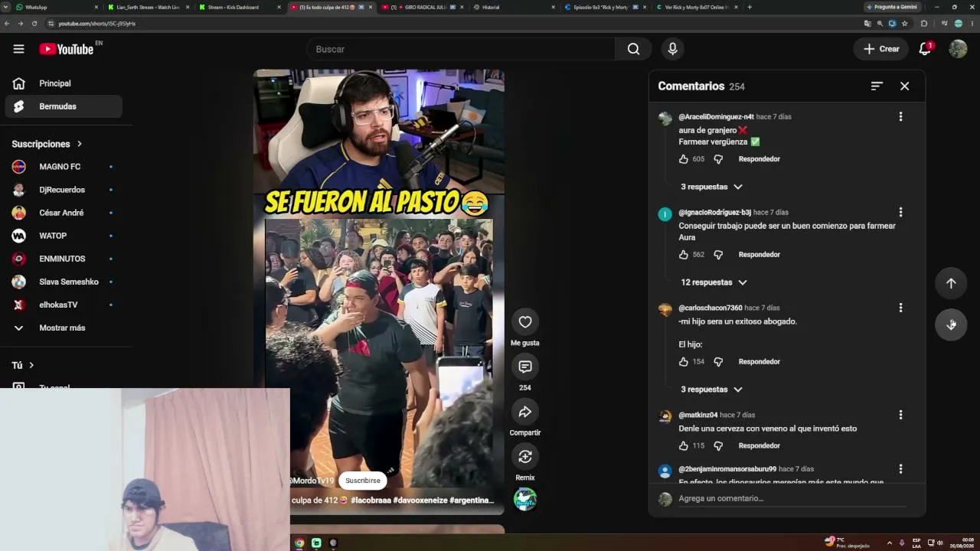Reply to @matkinz04 with Responder
The width and height of the screenshot is (980, 551).
coord(759,446)
